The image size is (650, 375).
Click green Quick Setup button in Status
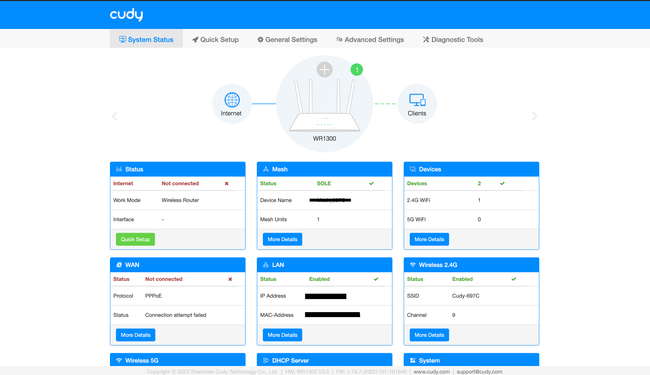pyautogui.click(x=136, y=239)
